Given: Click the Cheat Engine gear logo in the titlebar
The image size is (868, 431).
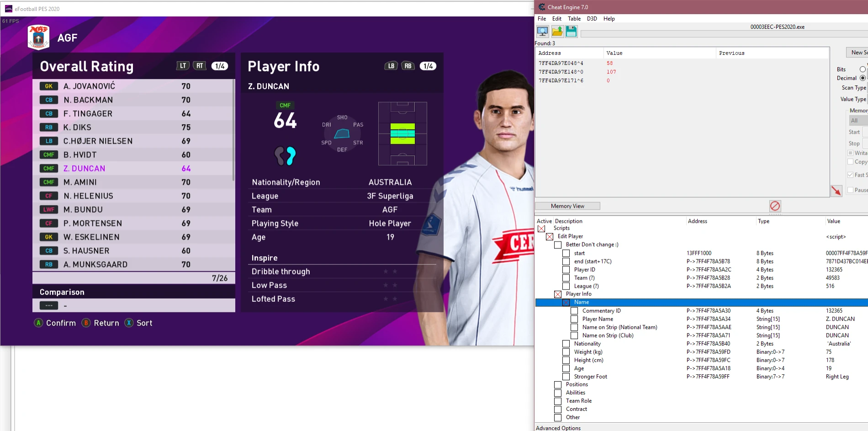Looking at the screenshot, I should (x=542, y=7).
